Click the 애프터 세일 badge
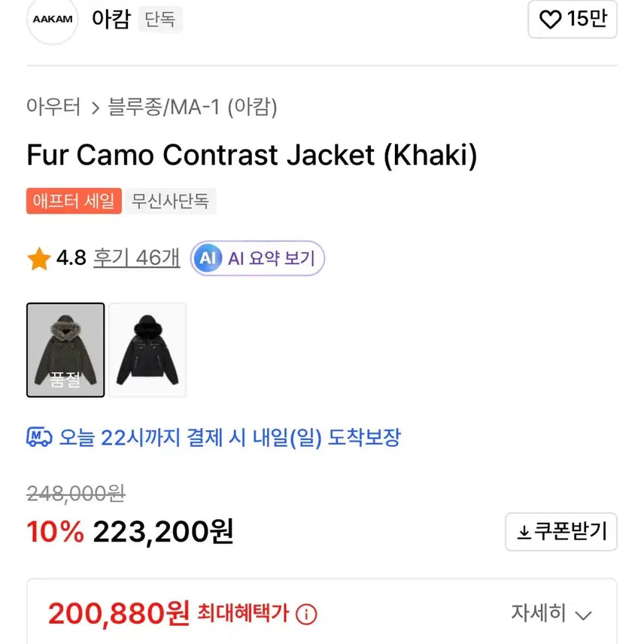The width and height of the screenshot is (644, 644). 73,201
